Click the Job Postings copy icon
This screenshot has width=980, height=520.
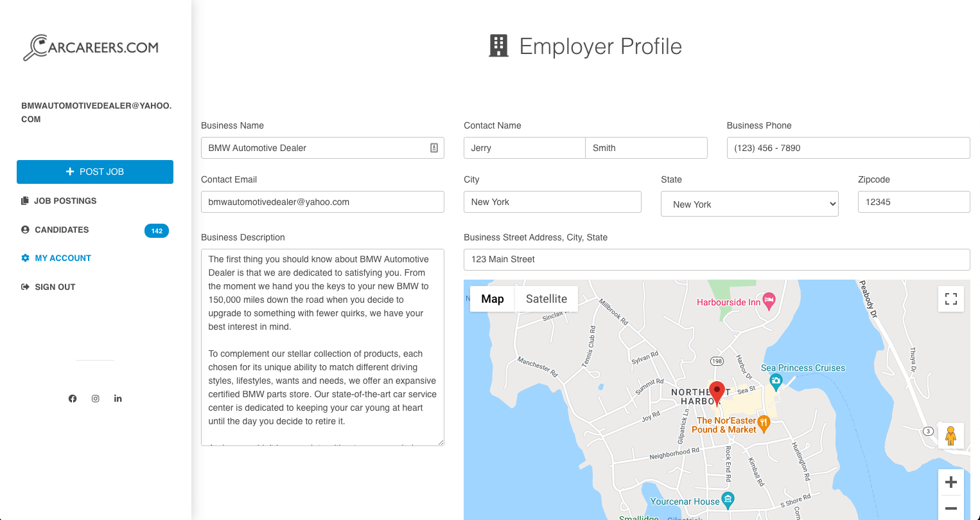tap(25, 201)
